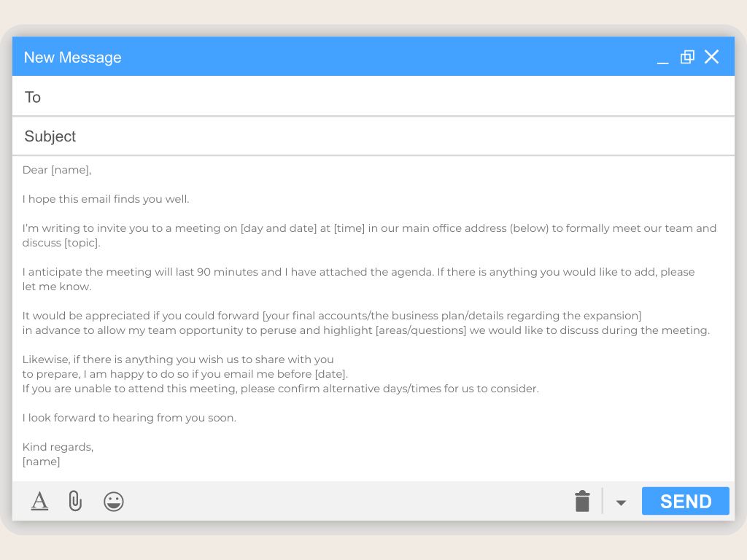Attach a file with paperclip icon
The height and width of the screenshot is (560, 747).
pyautogui.click(x=75, y=501)
